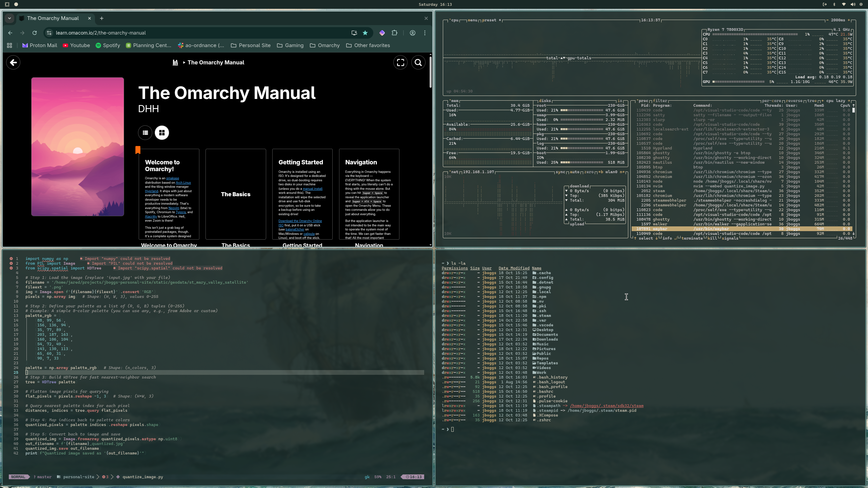This screenshot has height=488, width=868.
Task: Reload the Omarchy Manual page
Action: pos(35,33)
